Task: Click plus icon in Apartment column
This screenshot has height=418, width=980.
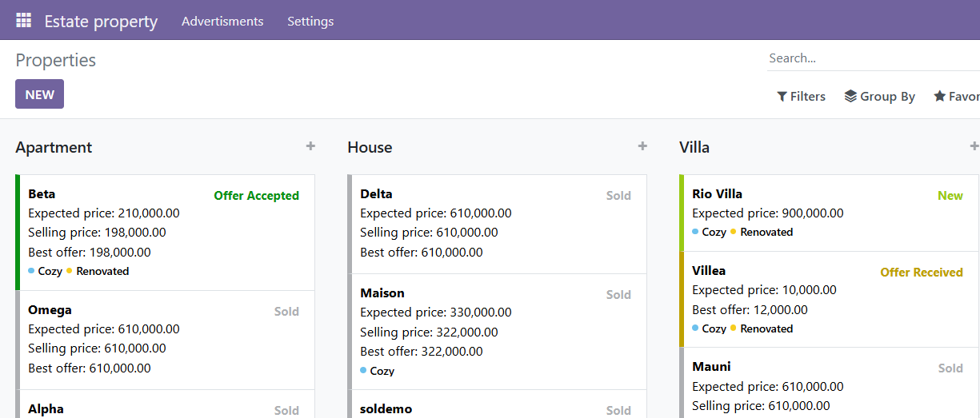Action: [310, 146]
